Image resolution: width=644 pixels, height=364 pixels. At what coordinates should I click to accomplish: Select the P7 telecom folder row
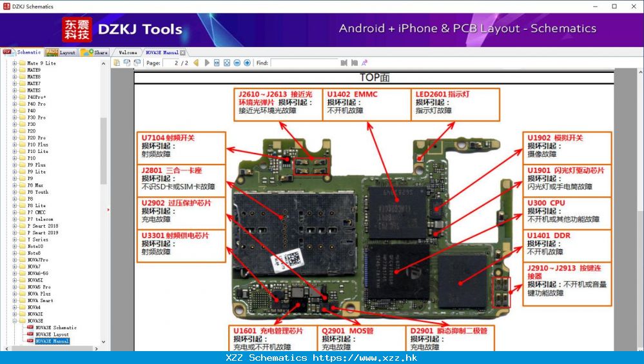(x=40, y=219)
